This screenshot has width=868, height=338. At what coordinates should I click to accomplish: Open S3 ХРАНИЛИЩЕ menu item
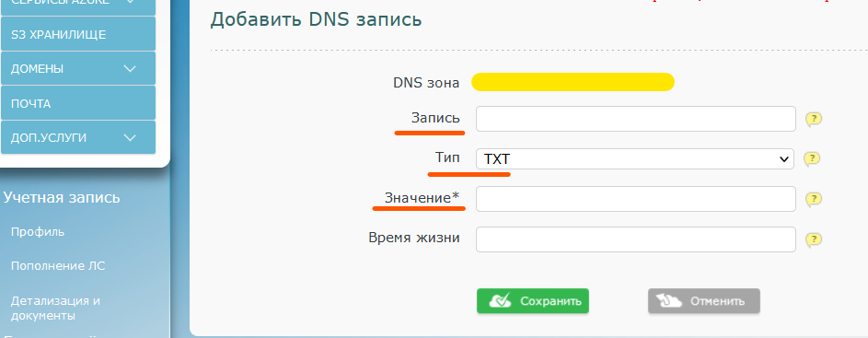(78, 34)
